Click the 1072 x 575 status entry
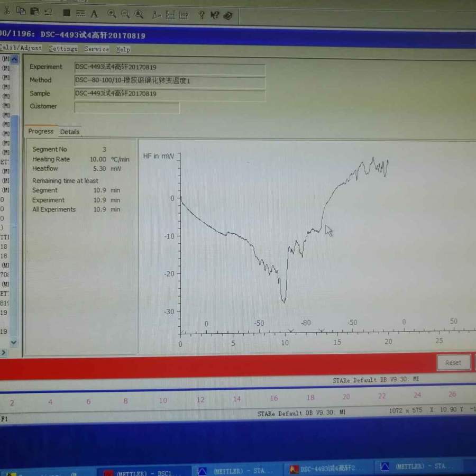Screen dimensions: 476x476 [x=406, y=410]
